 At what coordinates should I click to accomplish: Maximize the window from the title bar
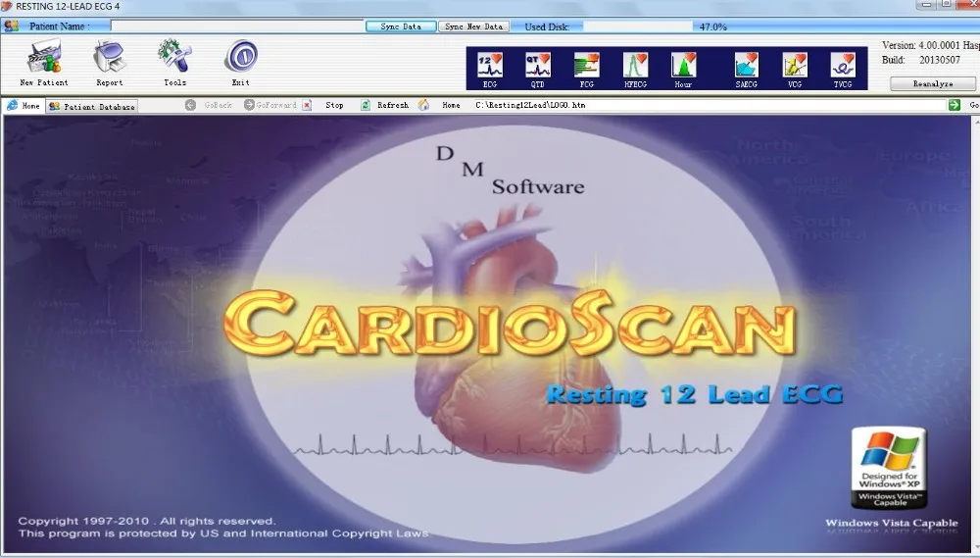(x=947, y=4)
